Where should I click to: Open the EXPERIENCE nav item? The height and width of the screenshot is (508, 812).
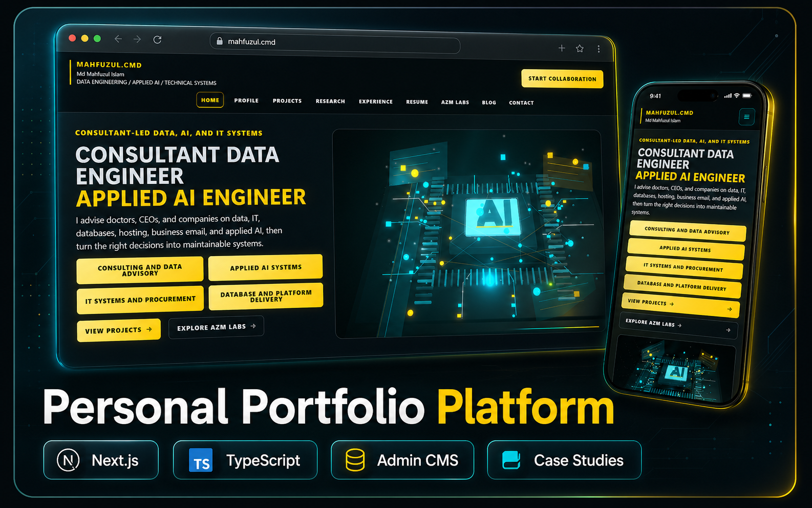376,102
